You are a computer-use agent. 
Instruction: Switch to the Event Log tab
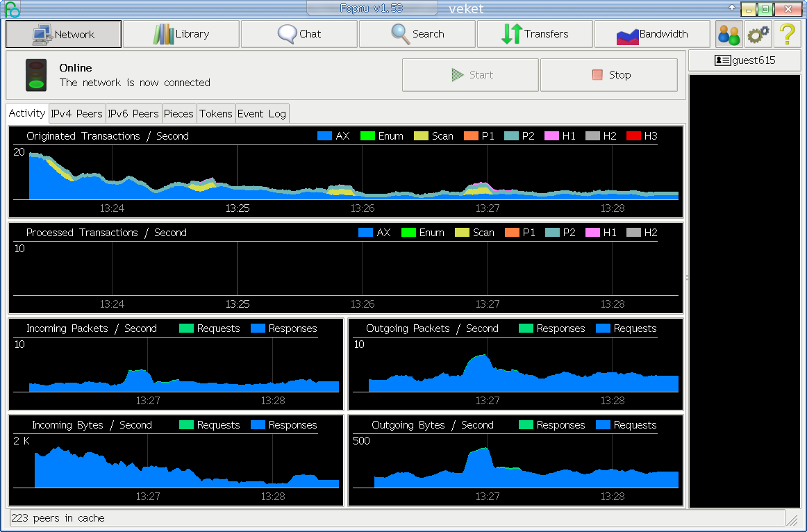pos(261,114)
